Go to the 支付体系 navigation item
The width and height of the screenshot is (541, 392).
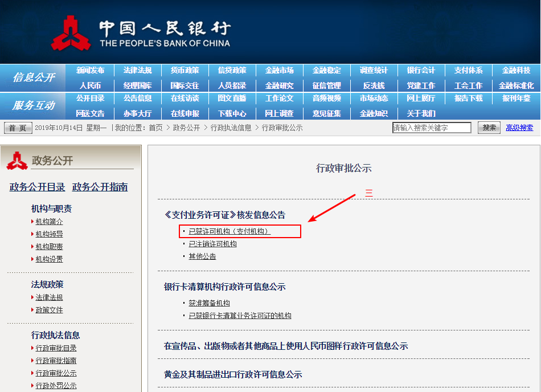[468, 71]
